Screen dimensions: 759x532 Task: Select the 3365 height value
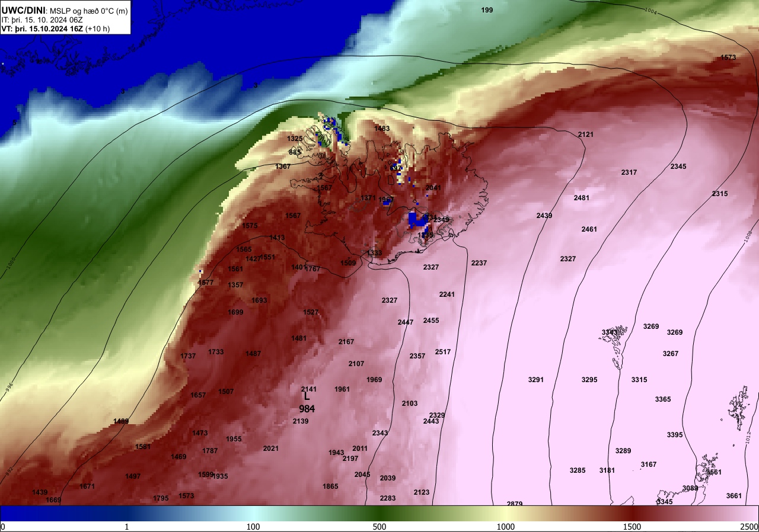pyautogui.click(x=663, y=399)
